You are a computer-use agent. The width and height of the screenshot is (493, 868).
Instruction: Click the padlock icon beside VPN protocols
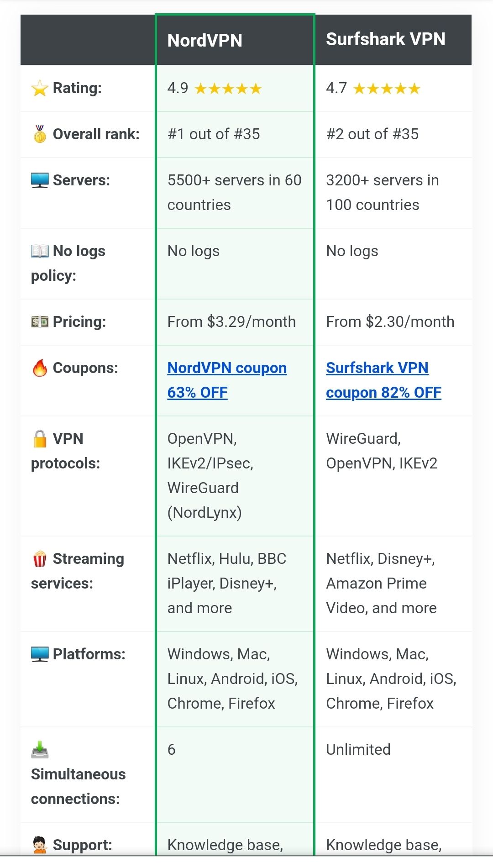pos(40,439)
